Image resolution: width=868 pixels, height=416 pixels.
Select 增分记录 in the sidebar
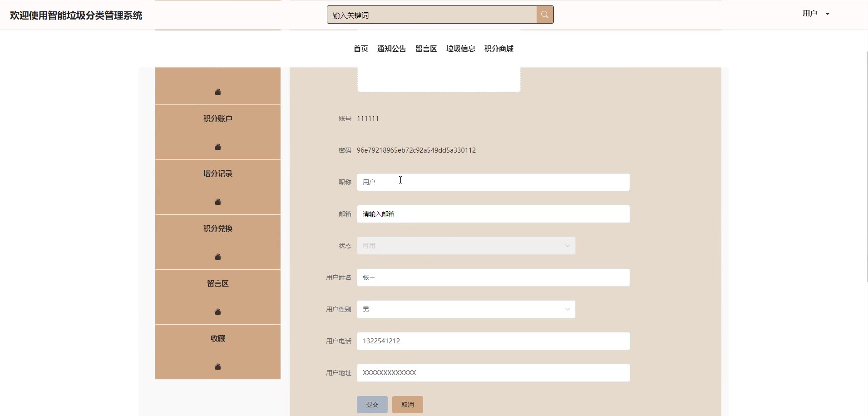218,173
